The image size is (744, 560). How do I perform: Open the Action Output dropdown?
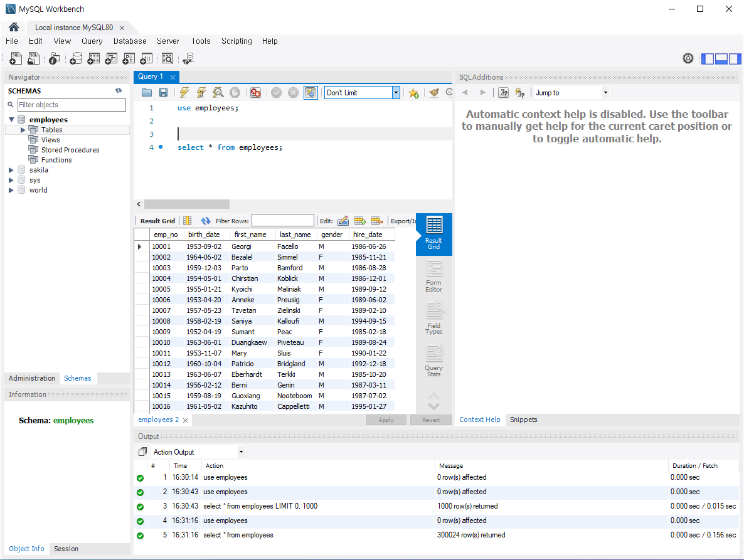pos(241,452)
